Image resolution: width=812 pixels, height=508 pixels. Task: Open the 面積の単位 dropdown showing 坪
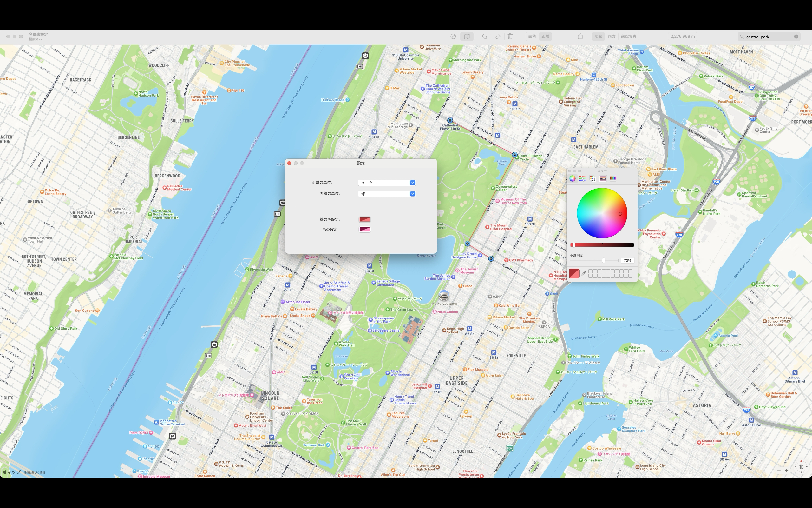click(387, 194)
